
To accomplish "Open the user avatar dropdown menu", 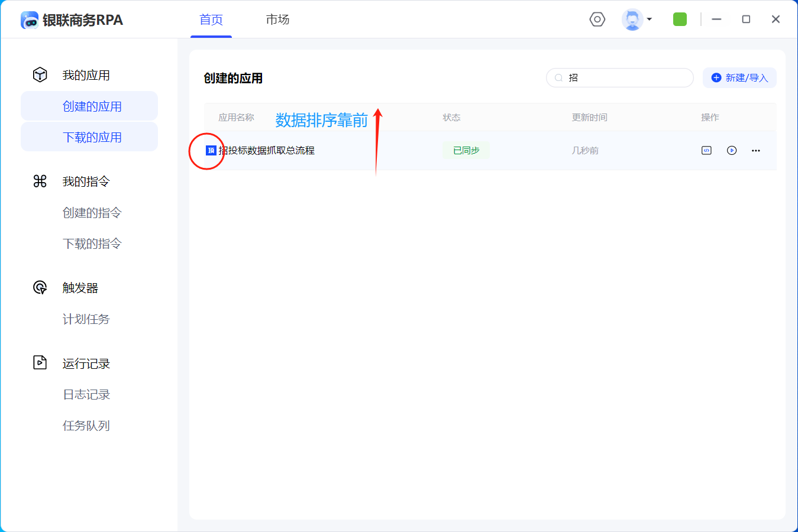I will coord(637,20).
